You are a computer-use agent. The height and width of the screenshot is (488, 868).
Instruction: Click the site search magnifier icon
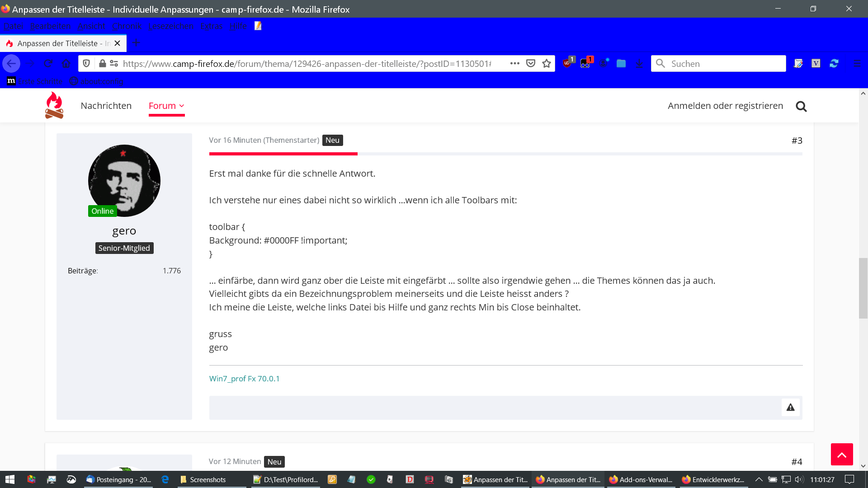coord(801,106)
